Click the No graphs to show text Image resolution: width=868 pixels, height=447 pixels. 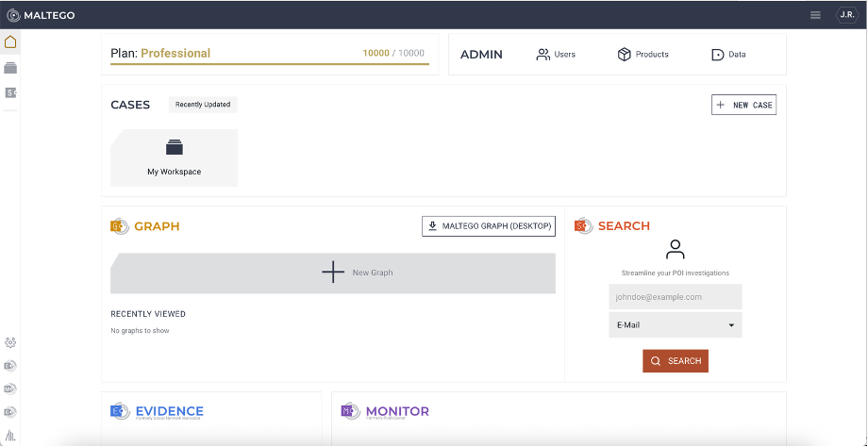[x=140, y=331]
